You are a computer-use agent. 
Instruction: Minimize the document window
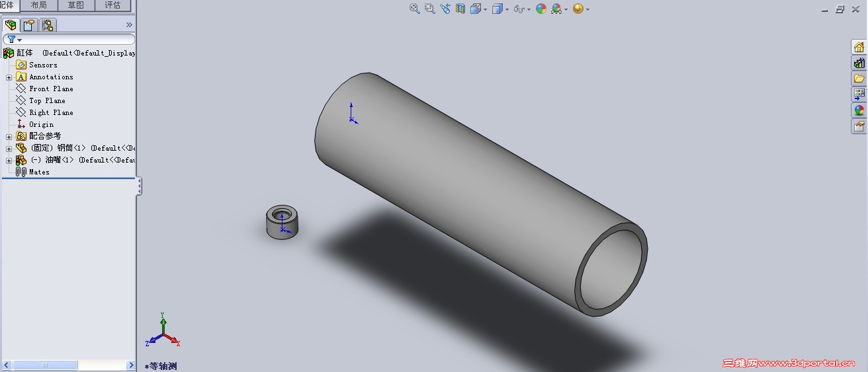[x=824, y=9]
